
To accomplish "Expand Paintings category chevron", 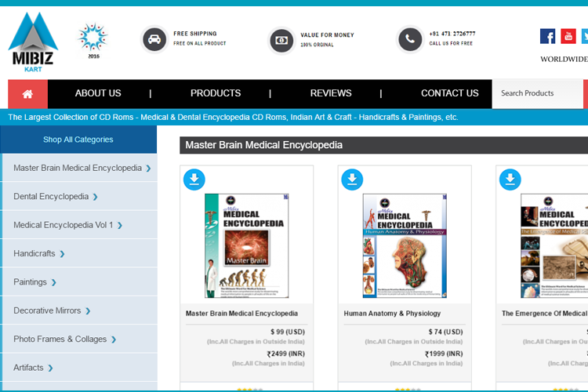I will 53,282.
